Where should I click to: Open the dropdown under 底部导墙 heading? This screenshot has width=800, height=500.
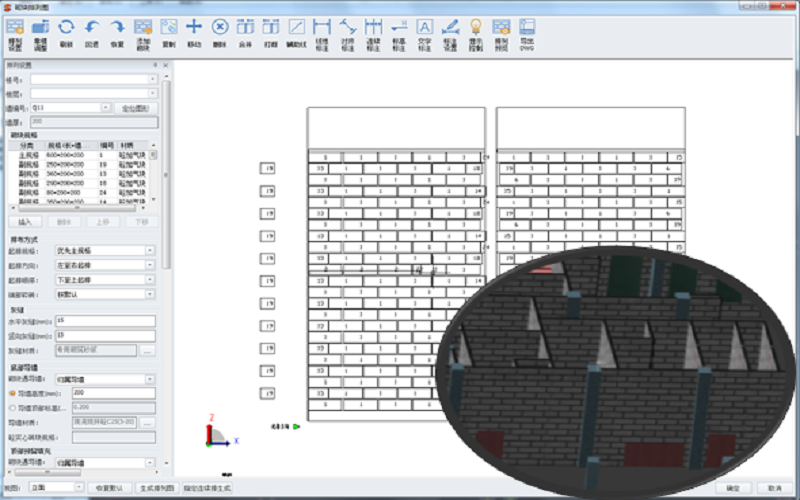(105, 379)
